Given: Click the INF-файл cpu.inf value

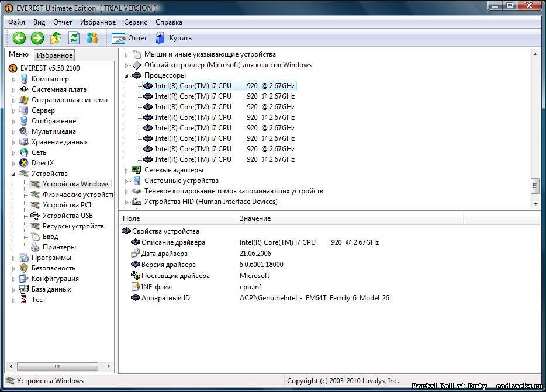Looking at the screenshot, I should pos(250,287).
